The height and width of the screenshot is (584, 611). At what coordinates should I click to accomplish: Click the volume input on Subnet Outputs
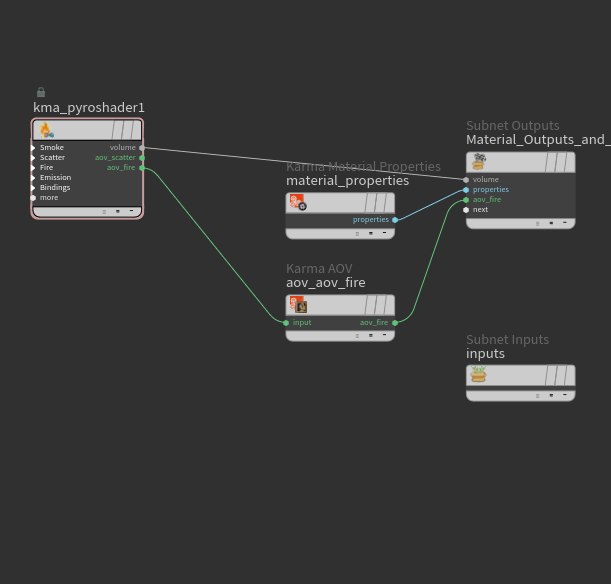coord(466,180)
